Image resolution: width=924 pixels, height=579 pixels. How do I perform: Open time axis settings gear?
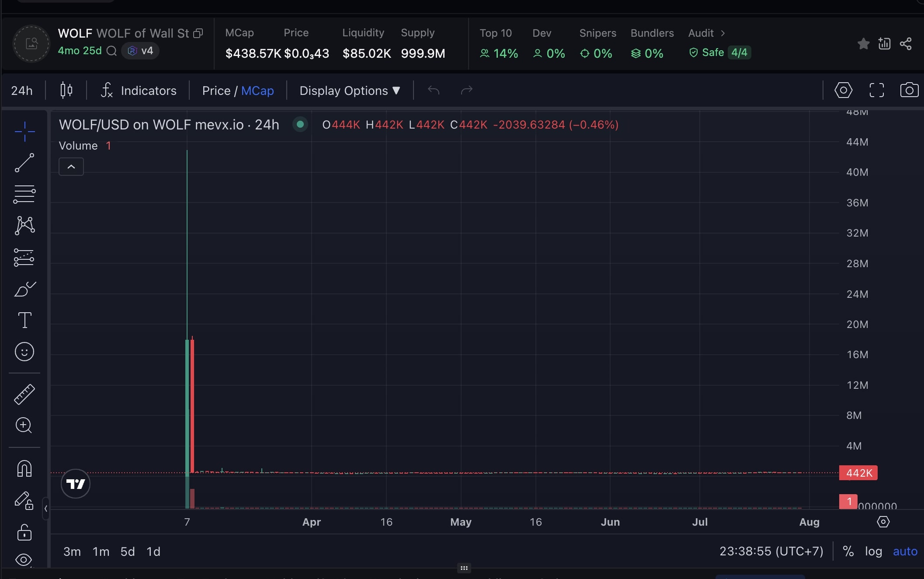pos(883,522)
